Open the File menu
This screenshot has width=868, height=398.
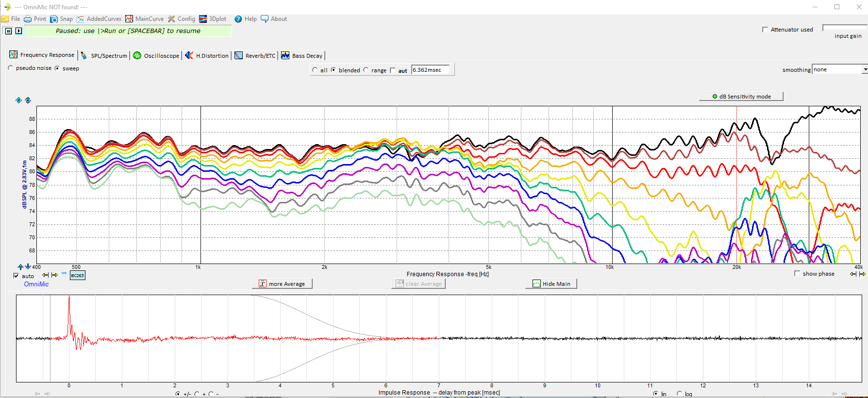pos(11,19)
